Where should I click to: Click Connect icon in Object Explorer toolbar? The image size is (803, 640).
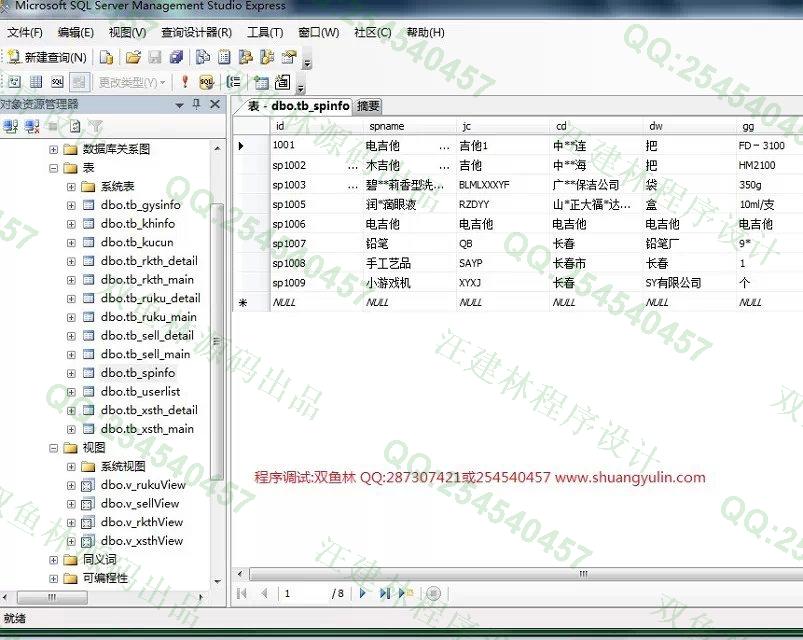(x=11, y=126)
